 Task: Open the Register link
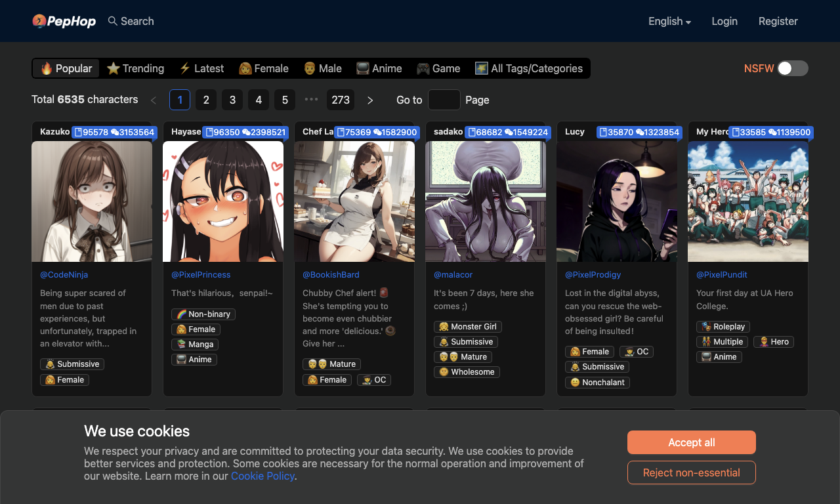[x=778, y=21]
